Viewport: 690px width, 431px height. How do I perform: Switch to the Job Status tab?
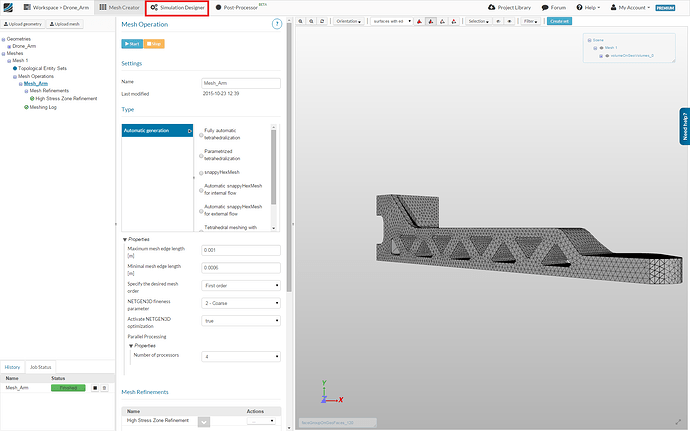(x=40, y=368)
